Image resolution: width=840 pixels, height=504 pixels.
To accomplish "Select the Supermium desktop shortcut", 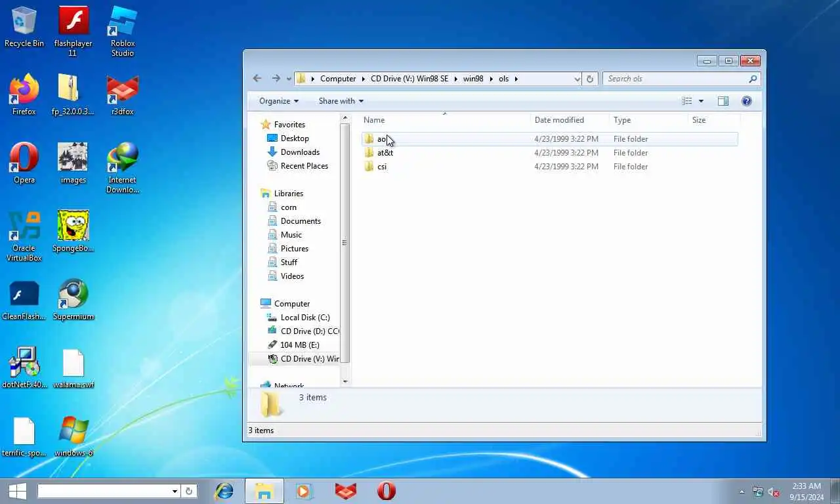I will pos(73,300).
